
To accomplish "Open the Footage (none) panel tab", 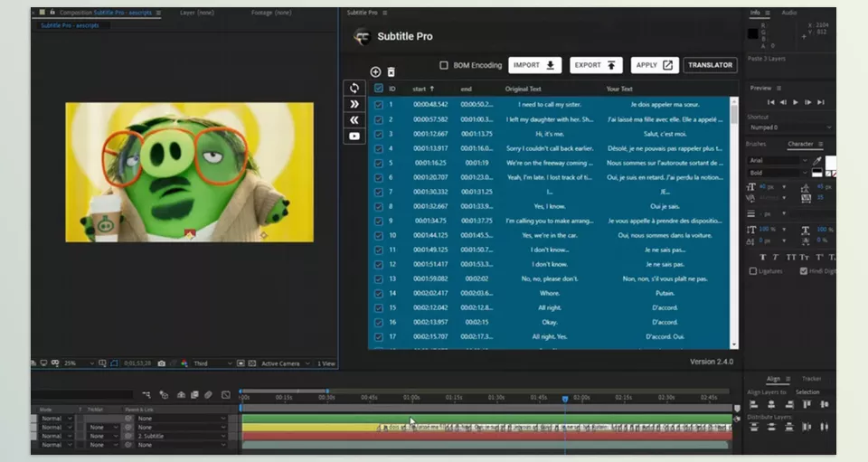I will pyautogui.click(x=271, y=13).
